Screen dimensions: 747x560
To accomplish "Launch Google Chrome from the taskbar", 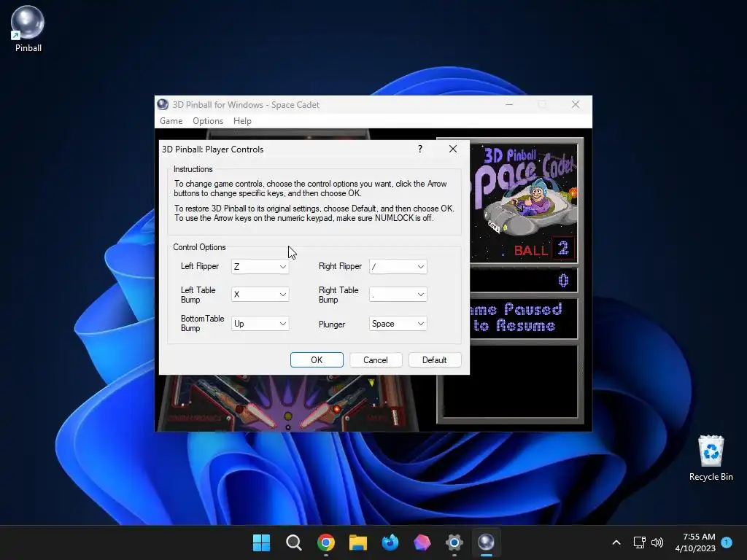I will 326,542.
